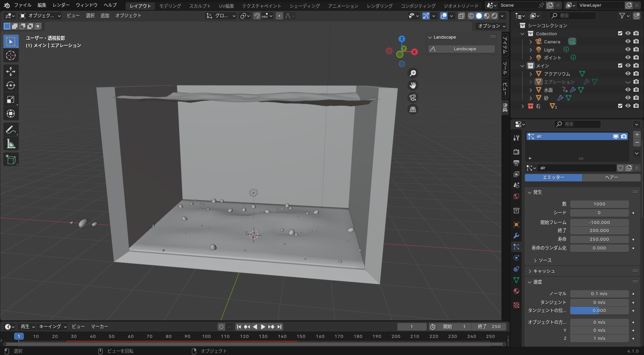Image resolution: width=644 pixels, height=355 pixels.
Task: Click the Landscape button in sidebar
Action: pyautogui.click(x=462, y=49)
